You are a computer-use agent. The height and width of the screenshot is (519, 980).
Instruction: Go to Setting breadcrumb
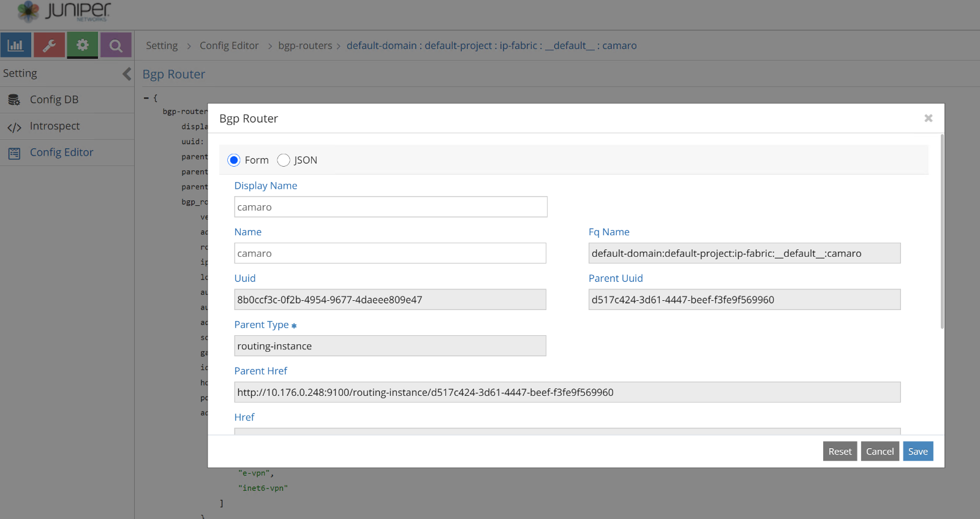tap(162, 45)
